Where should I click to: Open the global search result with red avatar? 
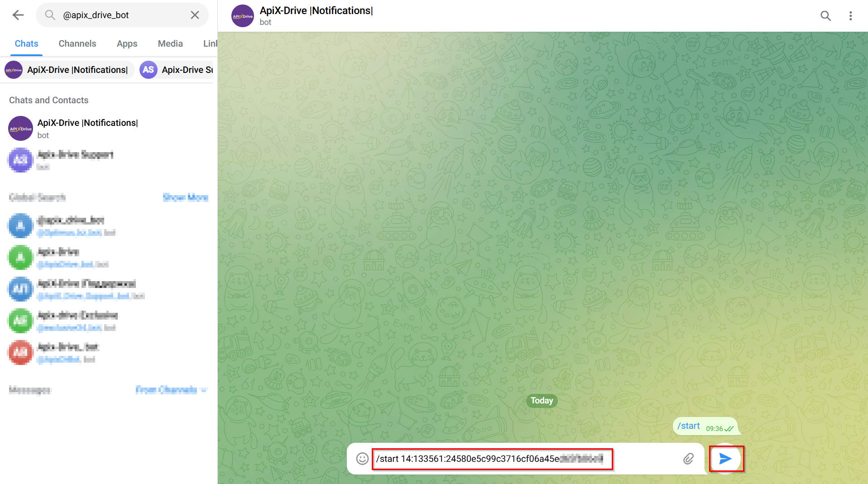coord(109,353)
